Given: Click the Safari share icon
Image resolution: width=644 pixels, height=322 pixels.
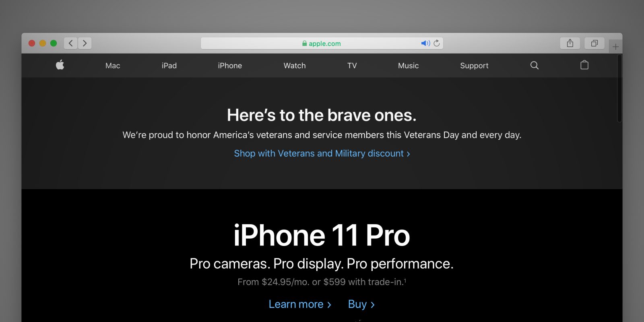Looking at the screenshot, I should click(x=570, y=43).
